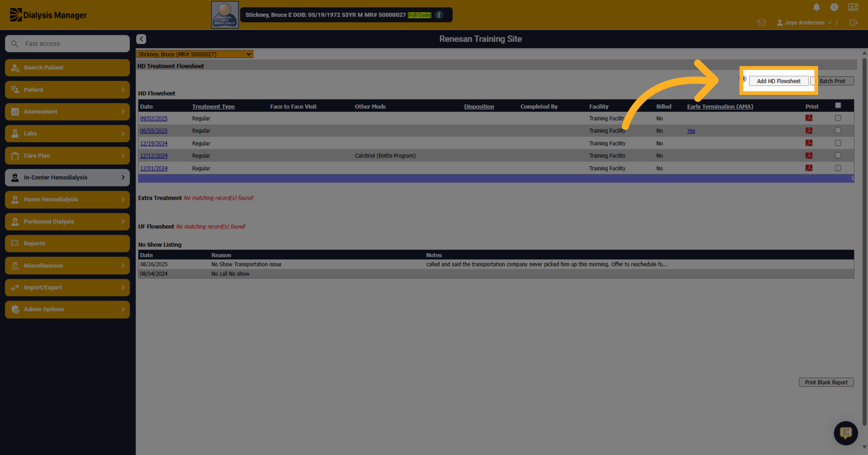Viewport: 868px width, 455px height.
Task: Click the Dialysis Manager logo
Action: (48, 15)
